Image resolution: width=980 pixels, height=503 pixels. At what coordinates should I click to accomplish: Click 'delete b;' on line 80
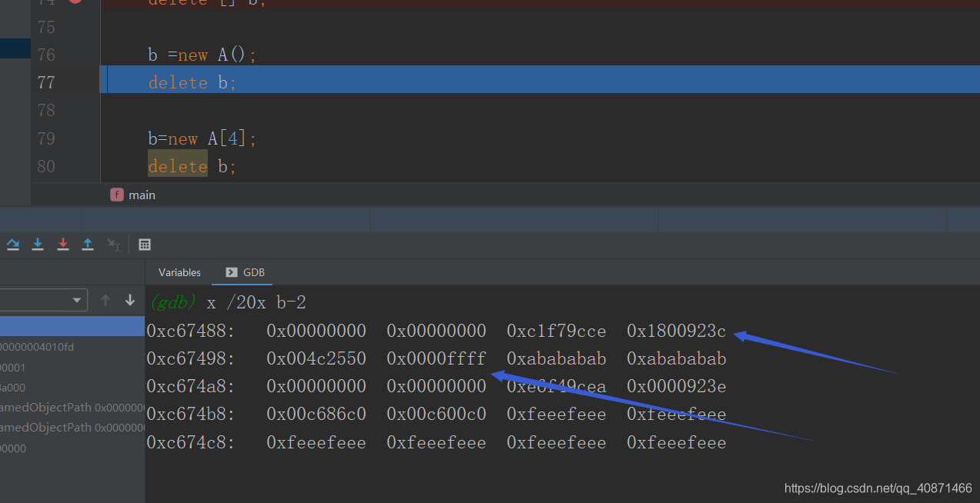click(x=192, y=166)
